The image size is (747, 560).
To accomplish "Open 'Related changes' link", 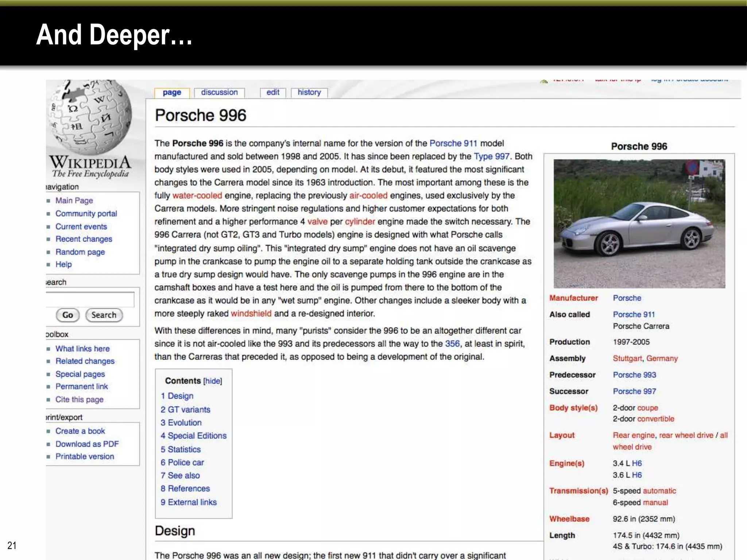I will [x=85, y=361].
